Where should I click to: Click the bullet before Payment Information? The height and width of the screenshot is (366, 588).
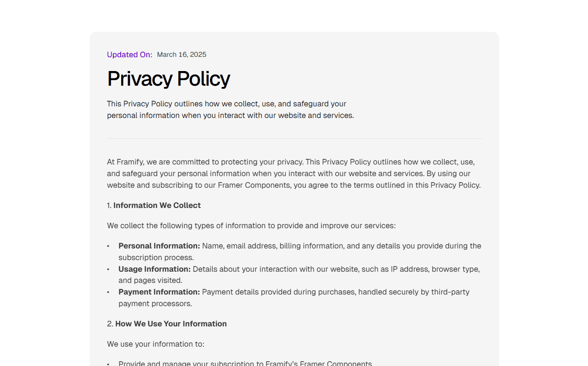coord(108,292)
